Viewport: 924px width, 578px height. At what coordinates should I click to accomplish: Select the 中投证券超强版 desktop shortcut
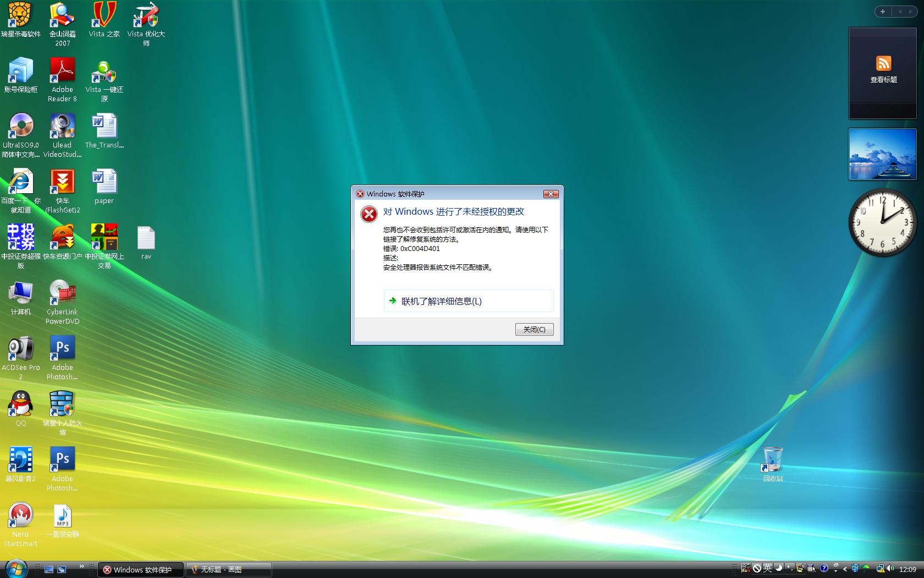coord(21,247)
